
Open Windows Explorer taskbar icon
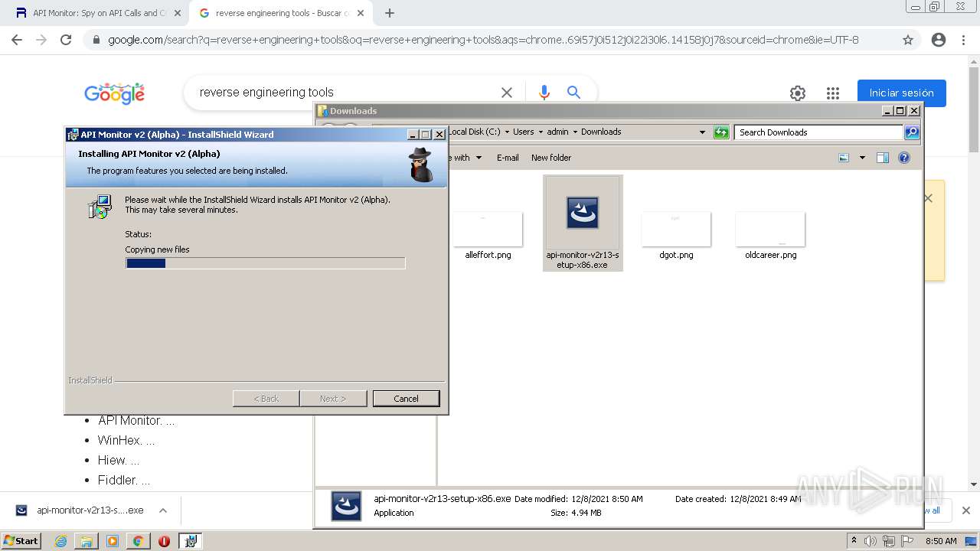pyautogui.click(x=87, y=541)
